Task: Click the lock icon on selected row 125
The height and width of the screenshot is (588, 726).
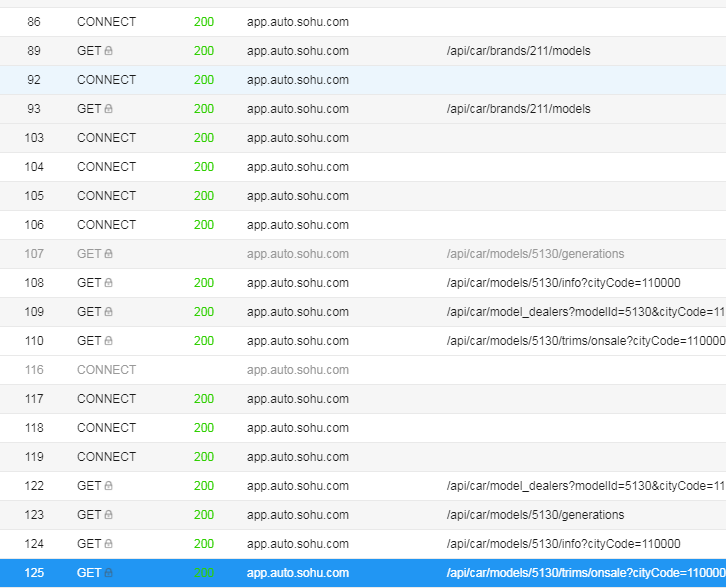Action: tap(108, 572)
